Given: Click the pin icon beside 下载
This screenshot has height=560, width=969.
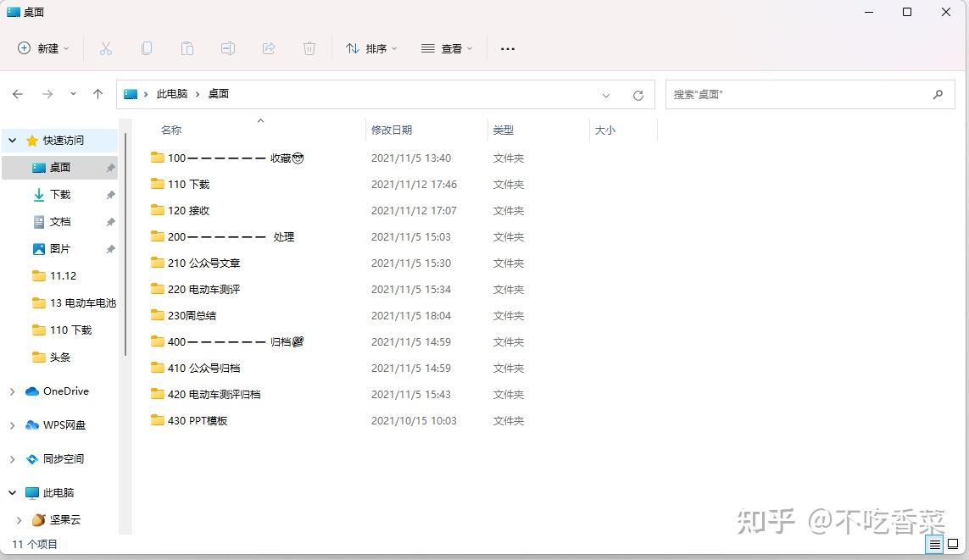Looking at the screenshot, I should click(x=110, y=195).
